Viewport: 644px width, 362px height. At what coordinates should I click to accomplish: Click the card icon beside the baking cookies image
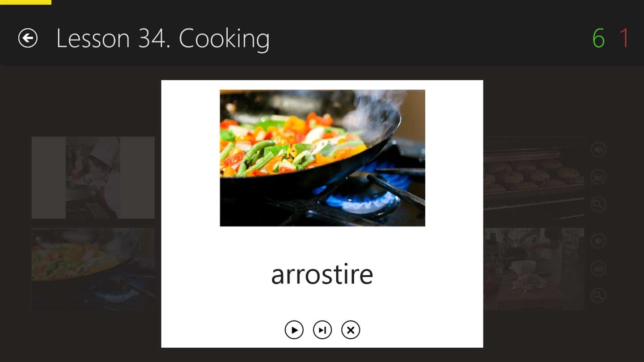click(x=598, y=177)
